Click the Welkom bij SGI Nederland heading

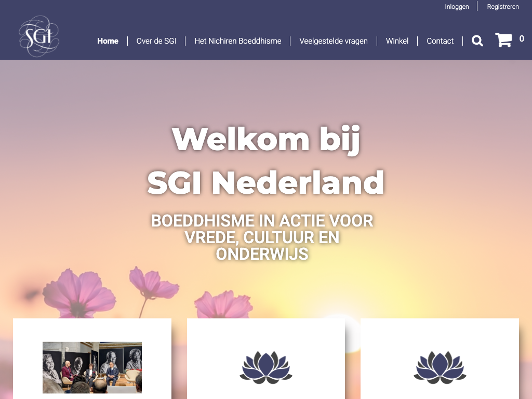pyautogui.click(x=265, y=161)
